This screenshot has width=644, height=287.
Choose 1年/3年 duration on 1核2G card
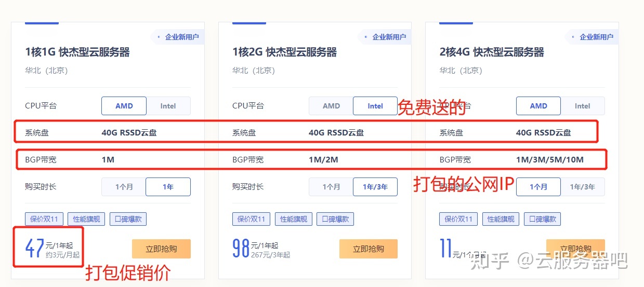pos(375,187)
